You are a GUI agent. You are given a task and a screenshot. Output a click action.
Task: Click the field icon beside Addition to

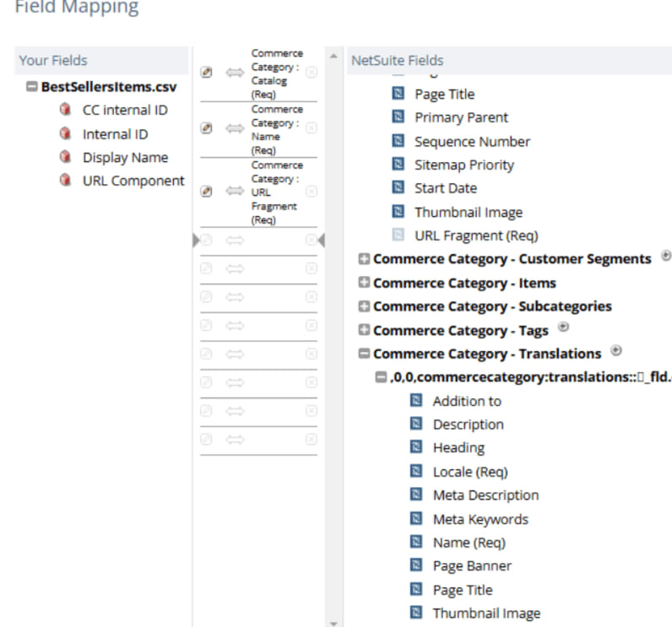(416, 401)
